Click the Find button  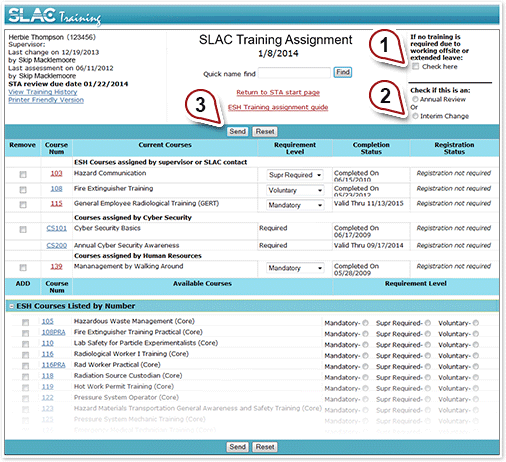[x=343, y=72]
